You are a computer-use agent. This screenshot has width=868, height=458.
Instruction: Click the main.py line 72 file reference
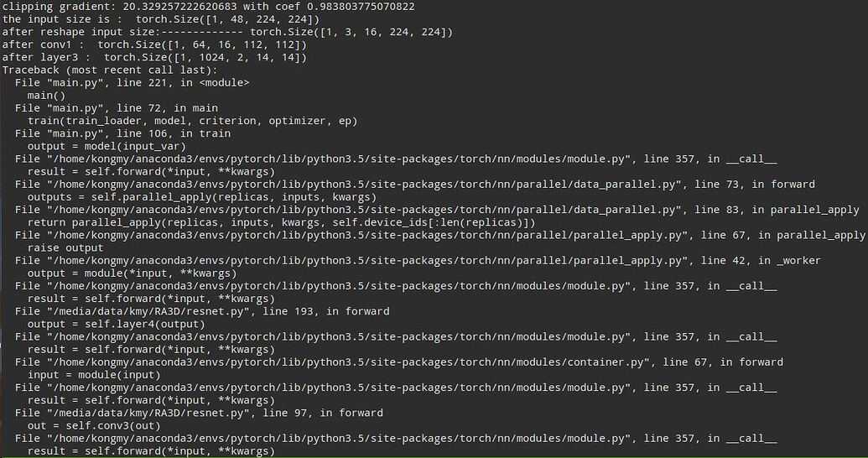116,108
